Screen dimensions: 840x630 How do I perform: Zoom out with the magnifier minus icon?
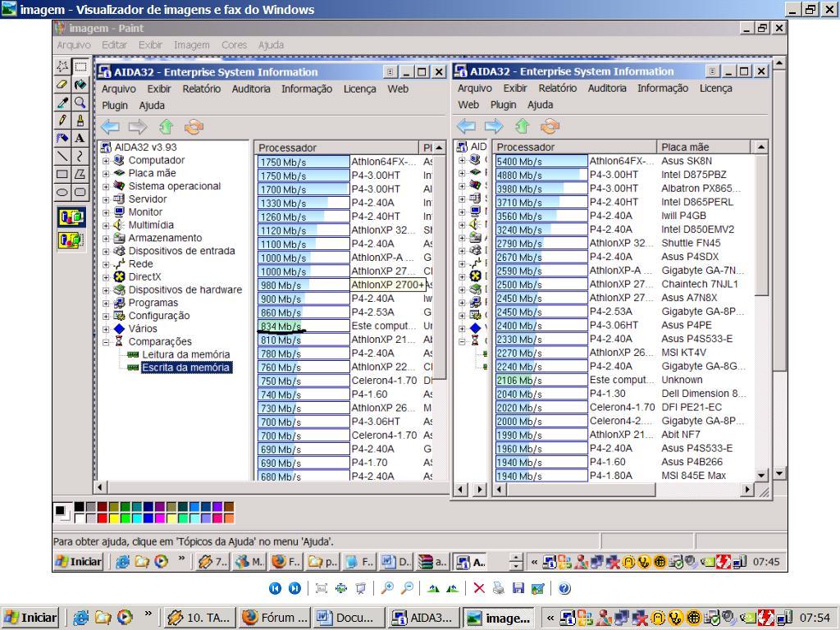[x=407, y=588]
